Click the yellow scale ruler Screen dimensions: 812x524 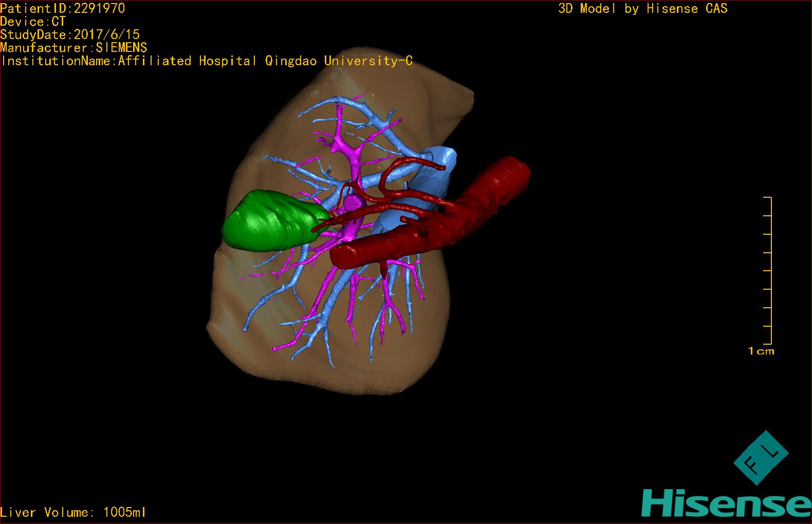pos(768,270)
